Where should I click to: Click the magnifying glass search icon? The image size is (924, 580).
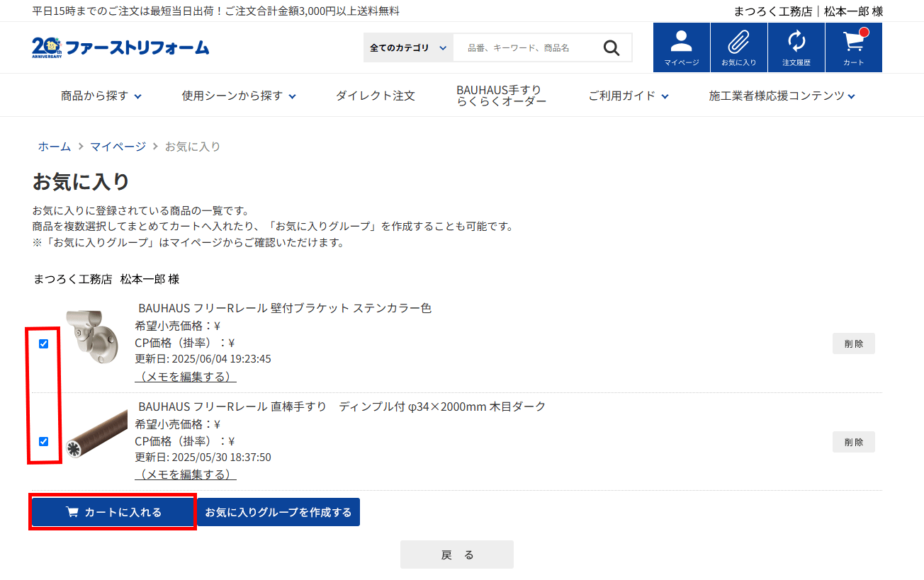(611, 47)
